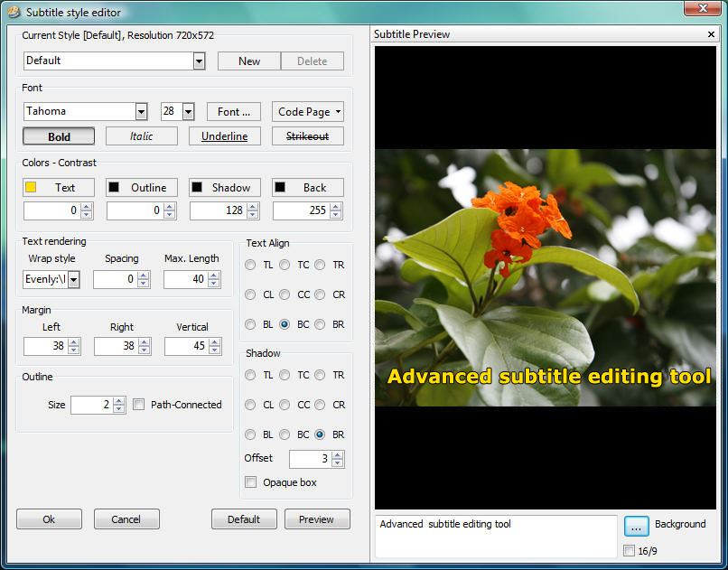The width and height of the screenshot is (728, 570).
Task: Select Shadow BR radio button
Action: point(320,434)
